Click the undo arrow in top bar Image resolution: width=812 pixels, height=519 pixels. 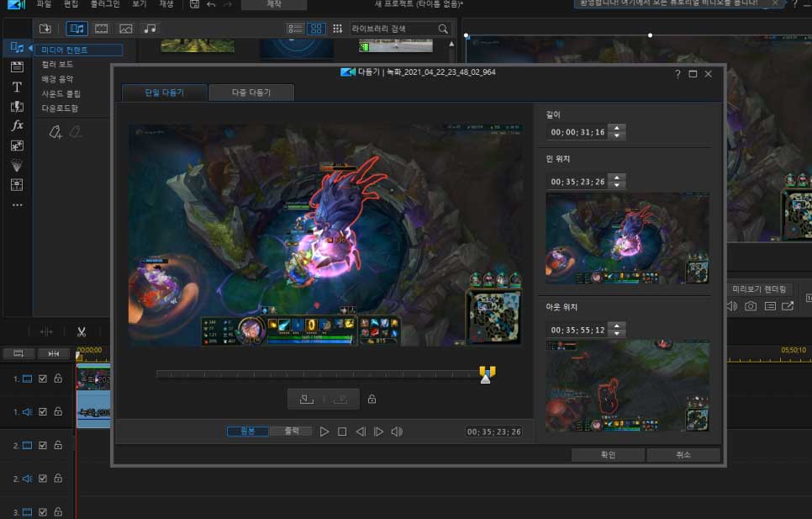click(211, 4)
